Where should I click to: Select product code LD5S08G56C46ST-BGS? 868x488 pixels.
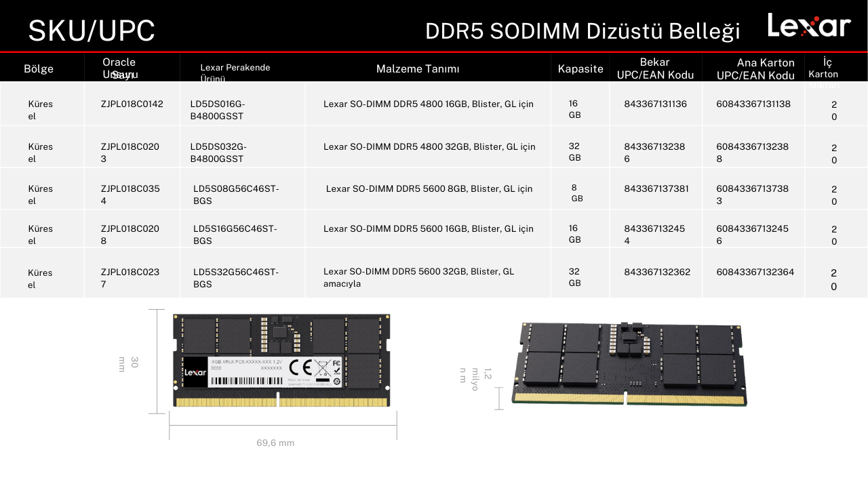pos(236,195)
